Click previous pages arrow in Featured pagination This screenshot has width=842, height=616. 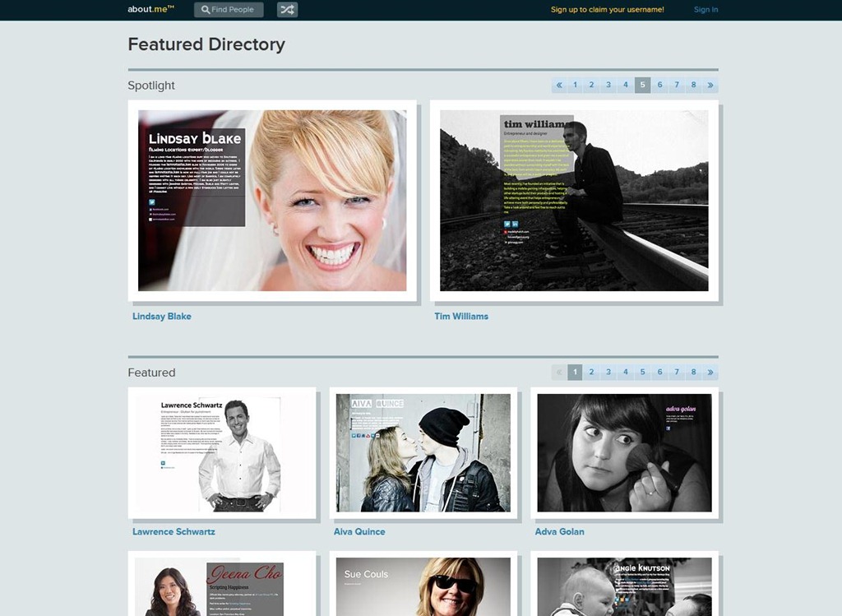[559, 372]
